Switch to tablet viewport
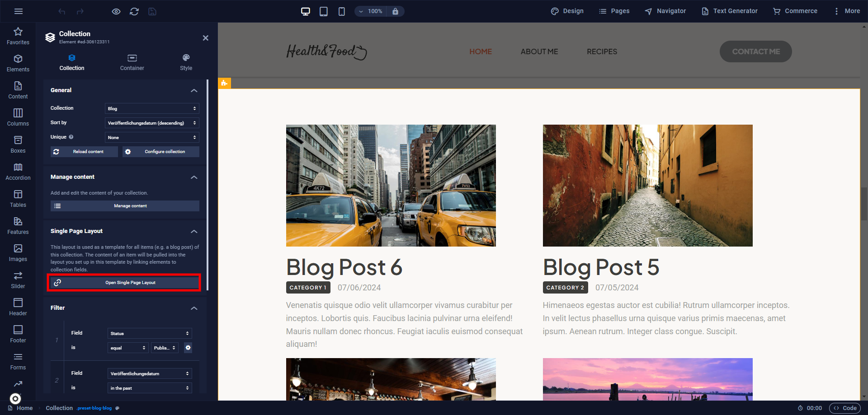The width and height of the screenshot is (868, 415). tap(324, 11)
